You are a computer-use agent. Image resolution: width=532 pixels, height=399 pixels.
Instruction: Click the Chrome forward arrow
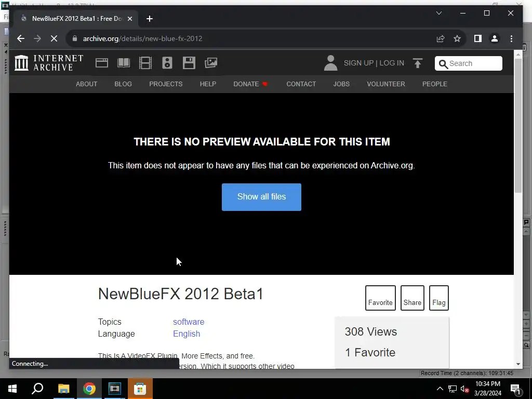coord(37,38)
